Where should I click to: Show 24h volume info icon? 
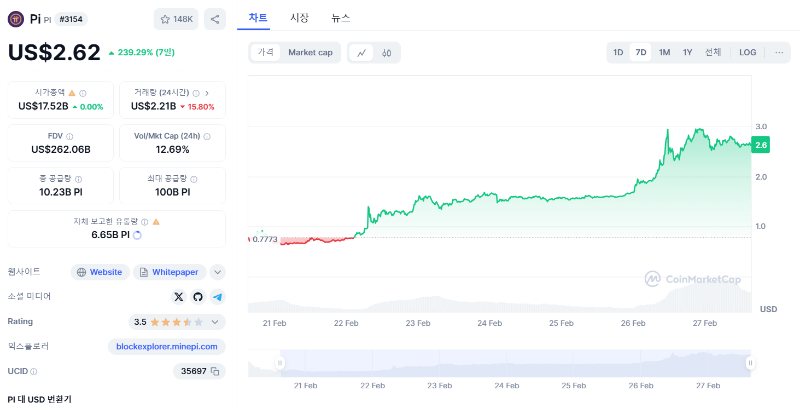(196, 93)
